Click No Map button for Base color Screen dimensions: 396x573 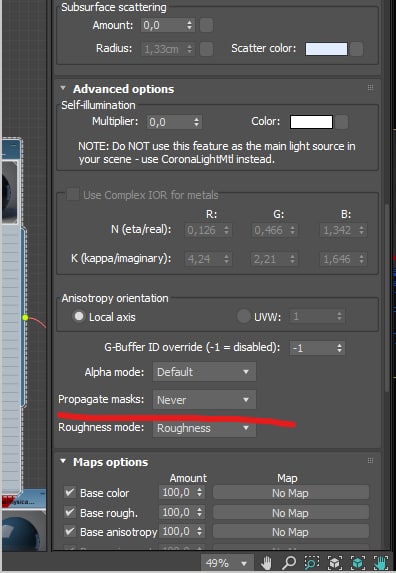pyautogui.click(x=290, y=493)
